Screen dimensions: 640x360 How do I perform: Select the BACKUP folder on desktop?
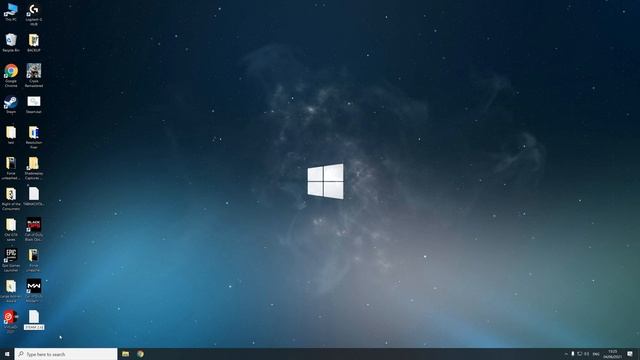(34, 42)
